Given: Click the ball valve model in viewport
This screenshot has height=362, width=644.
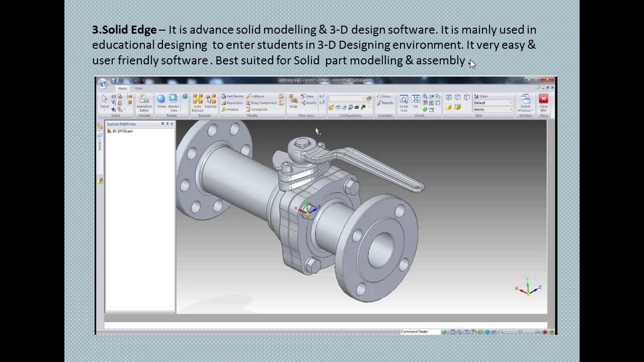Looking at the screenshot, I should click(x=302, y=211).
